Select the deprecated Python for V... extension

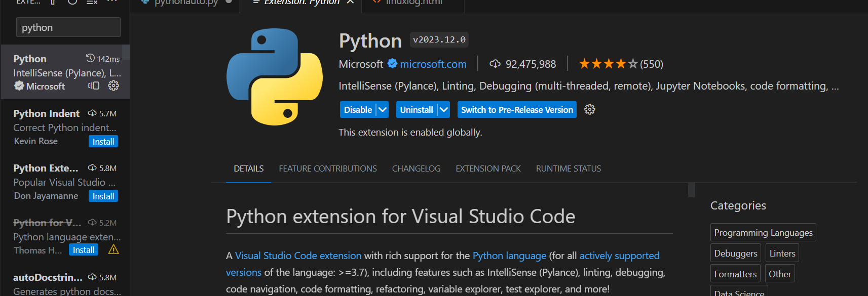click(65, 236)
